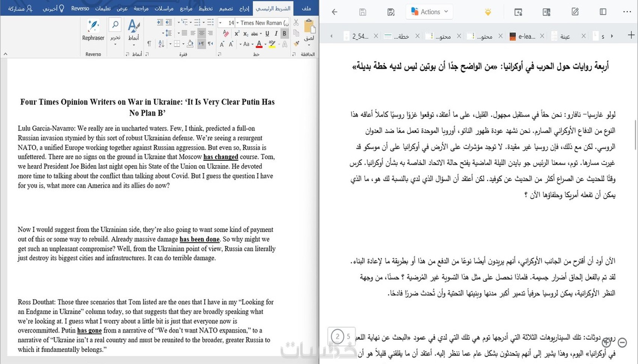The height and width of the screenshot is (364, 638).
Task: Click the 'has changed' underlined text
Action: coord(221,157)
